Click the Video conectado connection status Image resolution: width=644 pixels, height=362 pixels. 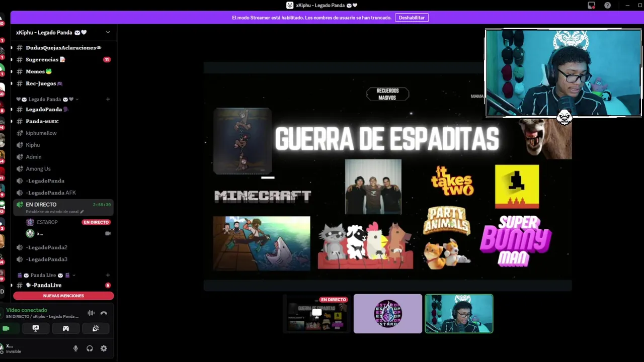click(27, 310)
